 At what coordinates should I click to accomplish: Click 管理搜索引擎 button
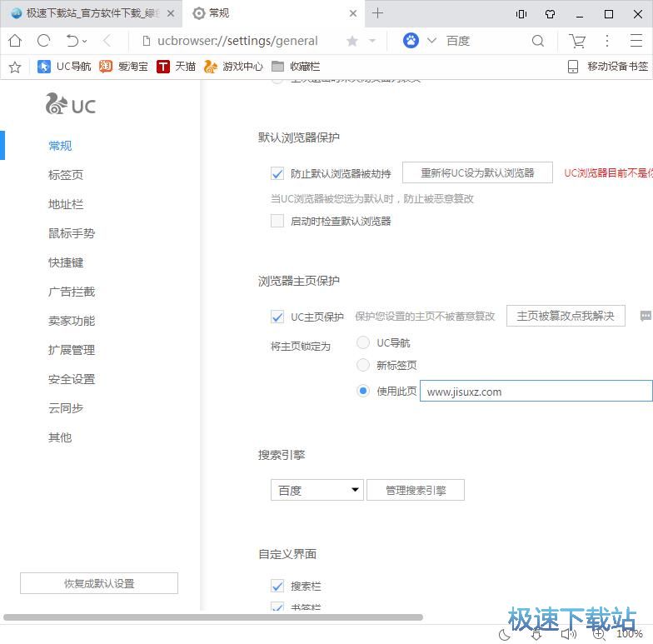click(x=416, y=490)
